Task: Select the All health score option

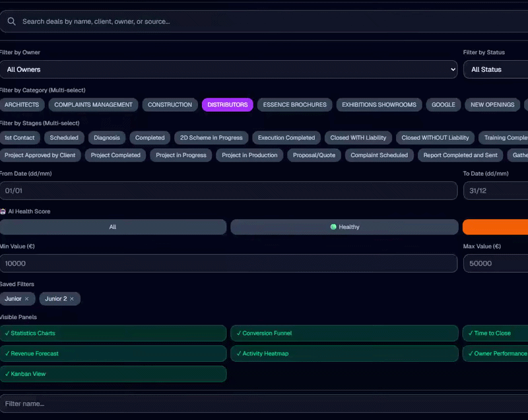Action: (x=113, y=227)
